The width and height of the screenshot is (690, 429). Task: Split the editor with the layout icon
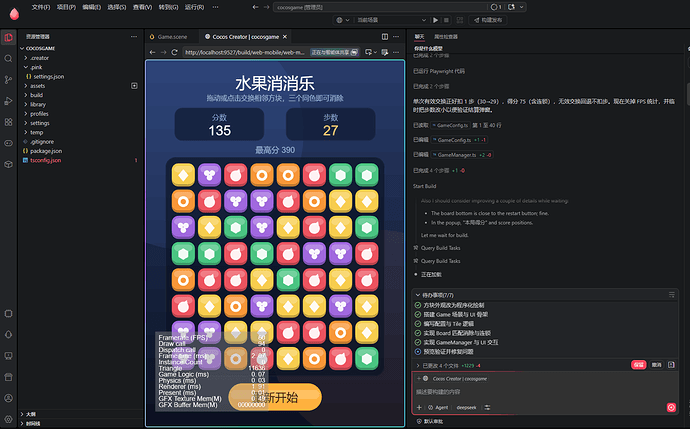point(385,37)
